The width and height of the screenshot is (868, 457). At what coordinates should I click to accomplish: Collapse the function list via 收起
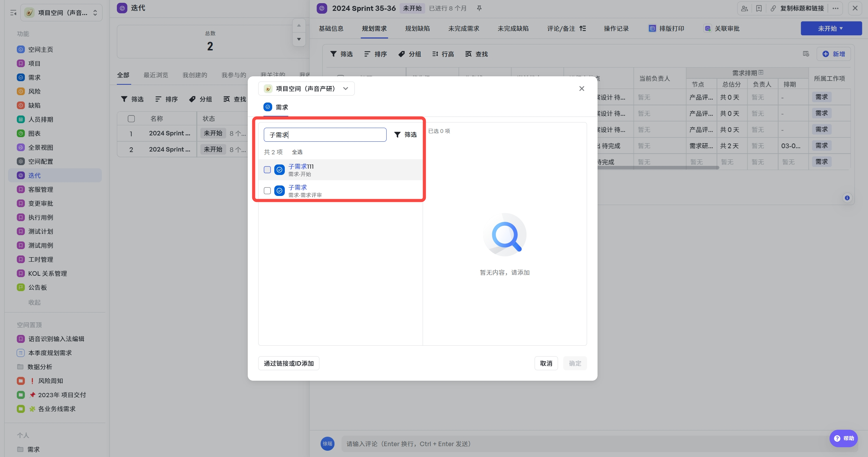point(34,302)
